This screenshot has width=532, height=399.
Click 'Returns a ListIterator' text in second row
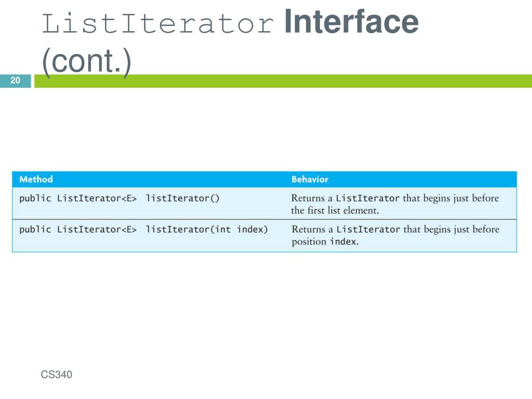click(x=345, y=229)
